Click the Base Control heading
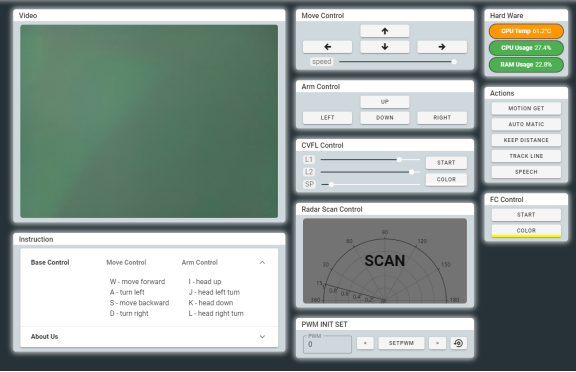 (x=50, y=263)
